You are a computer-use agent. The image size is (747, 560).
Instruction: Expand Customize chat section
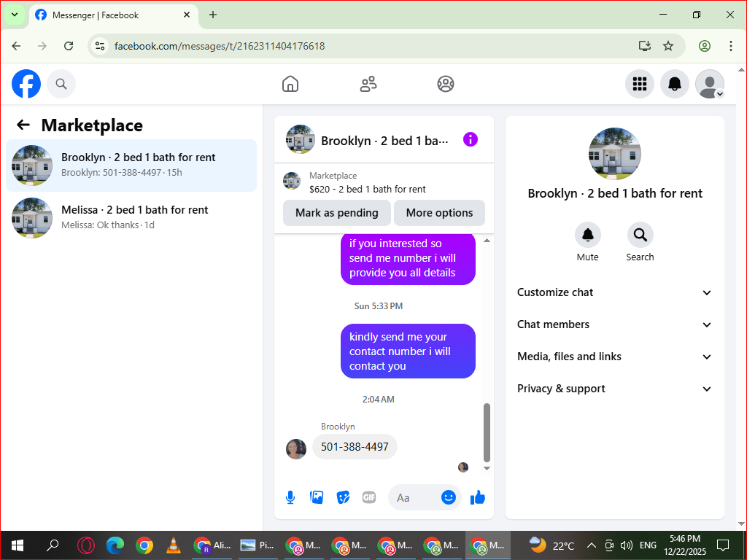[614, 292]
